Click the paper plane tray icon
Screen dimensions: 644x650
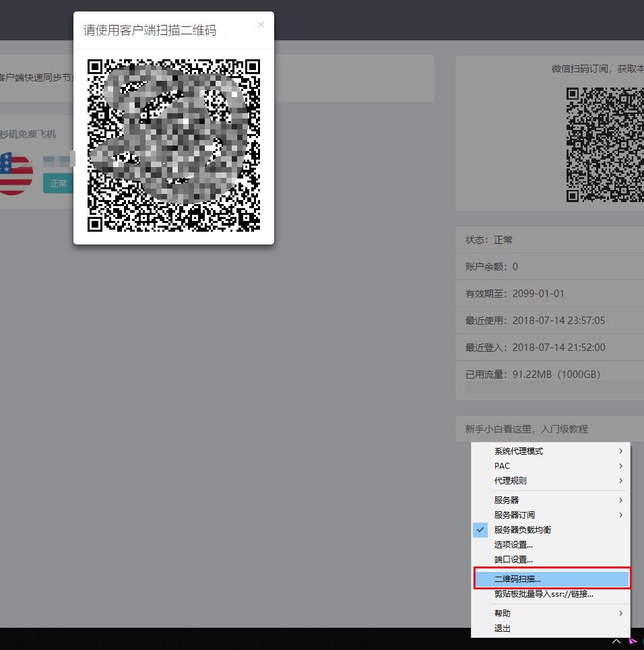click(x=633, y=642)
